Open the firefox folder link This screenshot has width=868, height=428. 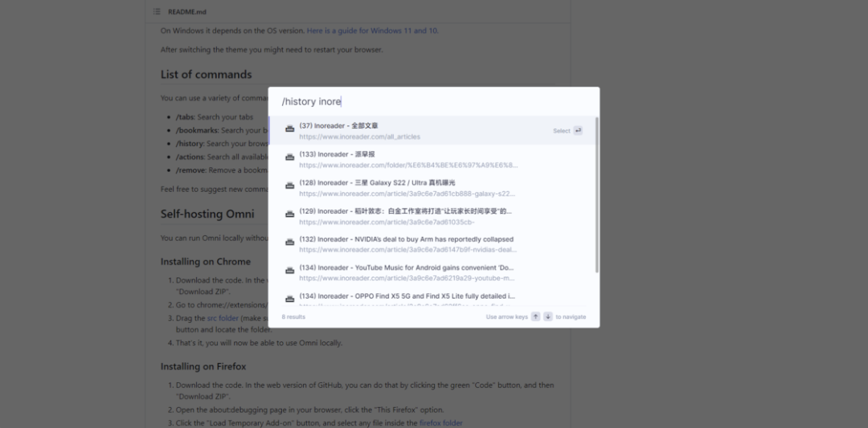click(440, 423)
